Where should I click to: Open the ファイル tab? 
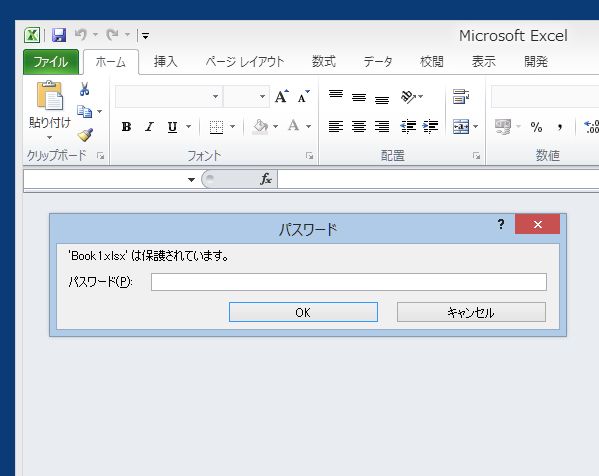51,62
